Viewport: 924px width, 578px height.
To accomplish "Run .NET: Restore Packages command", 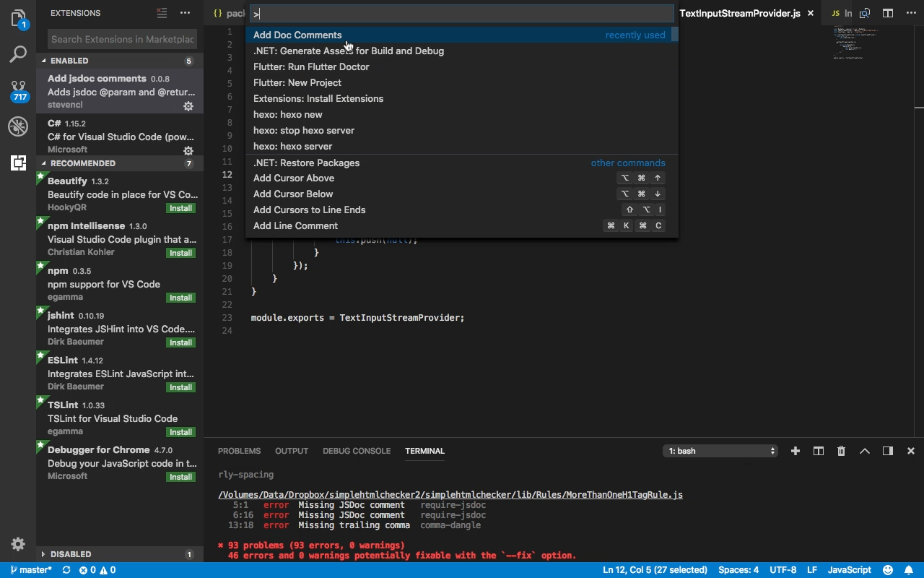I will [x=462, y=163].
